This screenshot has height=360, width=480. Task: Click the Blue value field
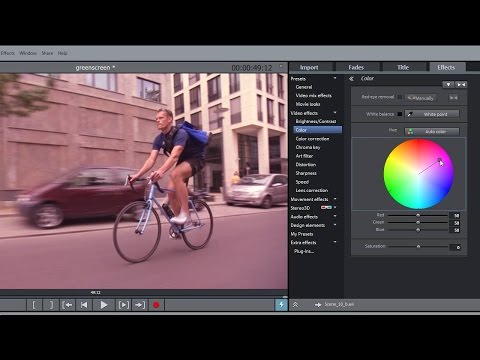455,230
